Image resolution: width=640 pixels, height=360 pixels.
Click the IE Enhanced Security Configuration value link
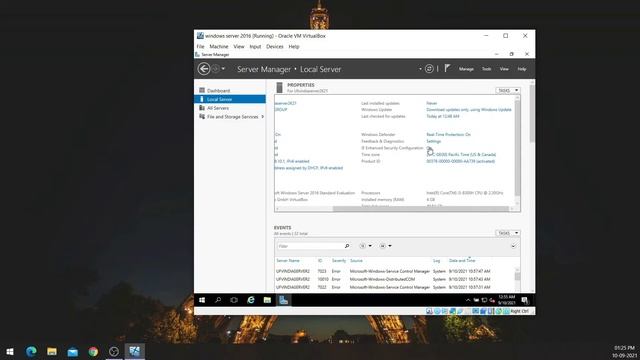(x=429, y=148)
